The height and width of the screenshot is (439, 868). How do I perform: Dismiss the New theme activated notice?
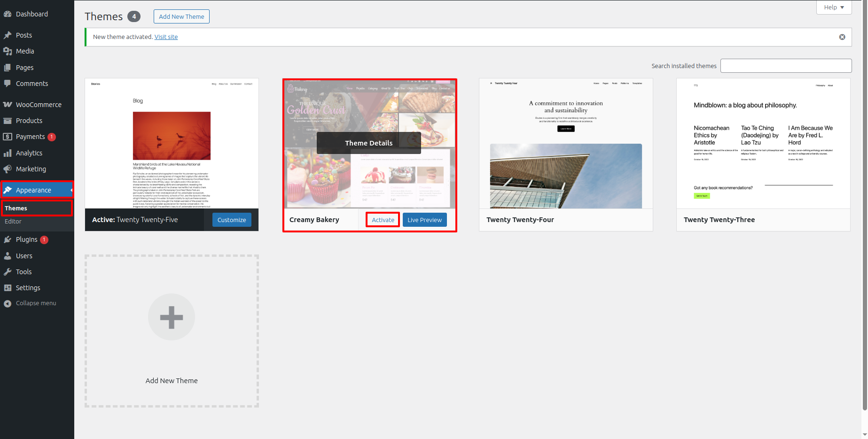[x=842, y=37]
